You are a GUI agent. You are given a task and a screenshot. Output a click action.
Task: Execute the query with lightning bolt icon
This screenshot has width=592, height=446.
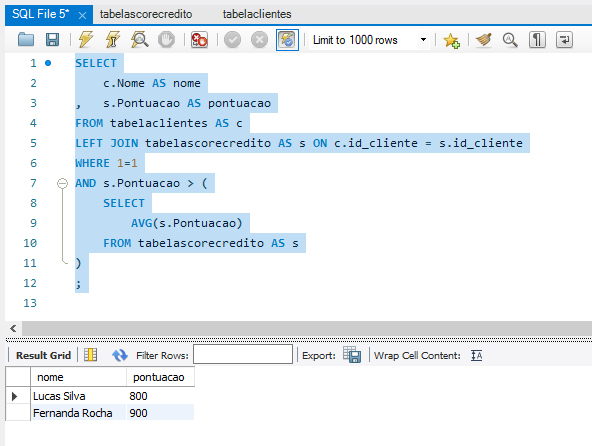[86, 40]
